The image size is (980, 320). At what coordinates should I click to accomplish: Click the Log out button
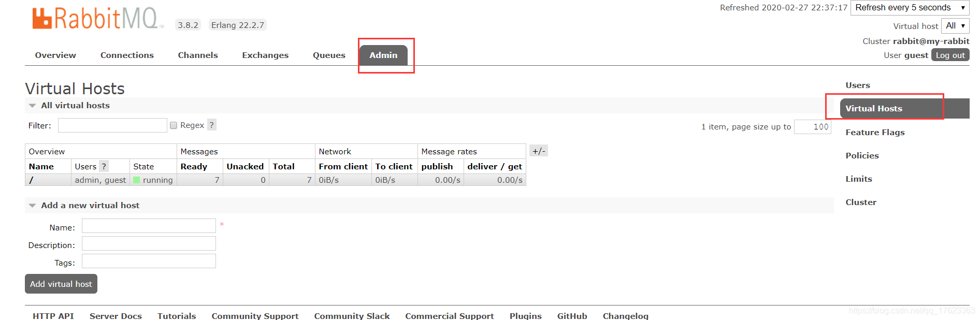(950, 55)
